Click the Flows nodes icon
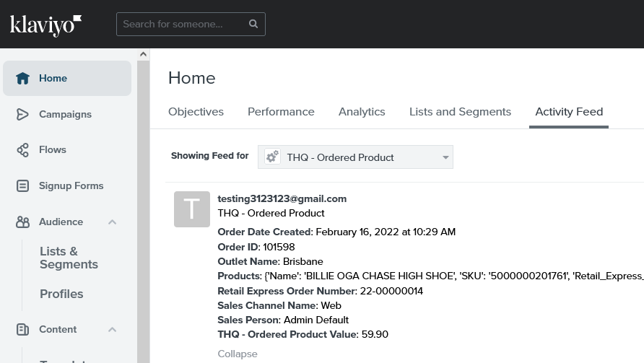The width and height of the screenshot is (644, 363). pos(22,150)
